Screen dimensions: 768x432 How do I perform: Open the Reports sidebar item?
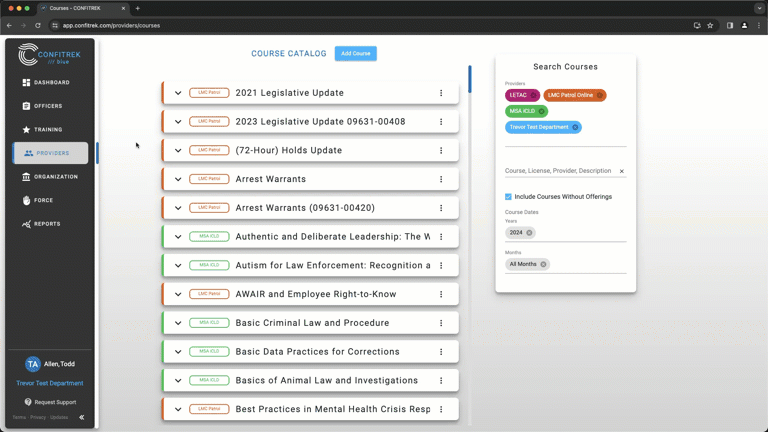tap(41, 224)
